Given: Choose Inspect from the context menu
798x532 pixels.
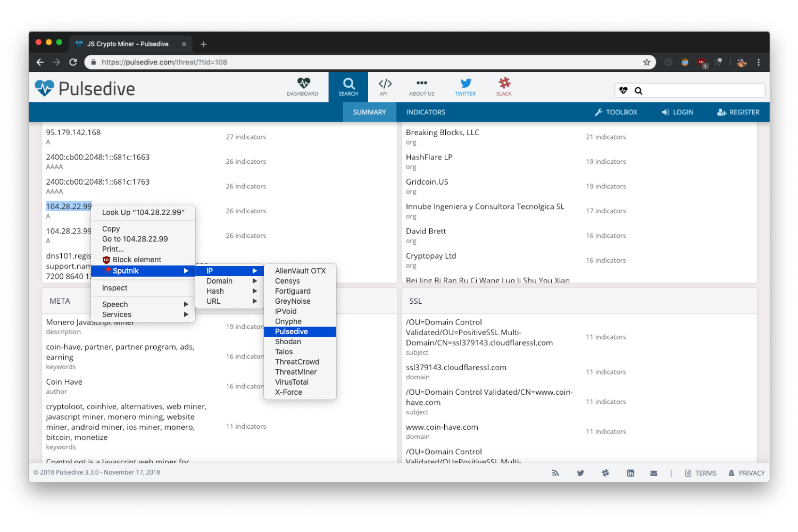Looking at the screenshot, I should (143, 288).
